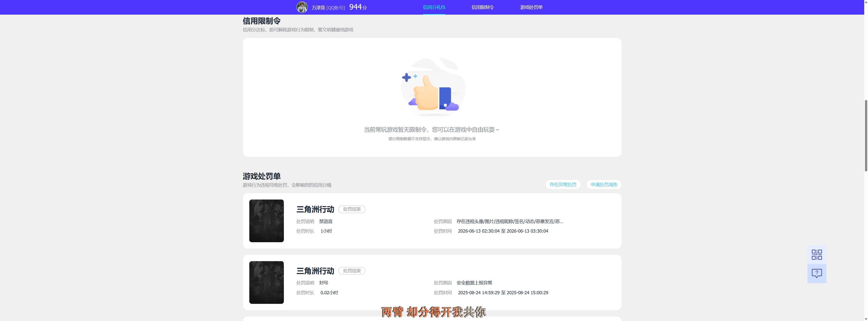Click the 三角洲行动 title on the 禁语音 card
Viewport: 868px width, 321px height.
point(315,209)
